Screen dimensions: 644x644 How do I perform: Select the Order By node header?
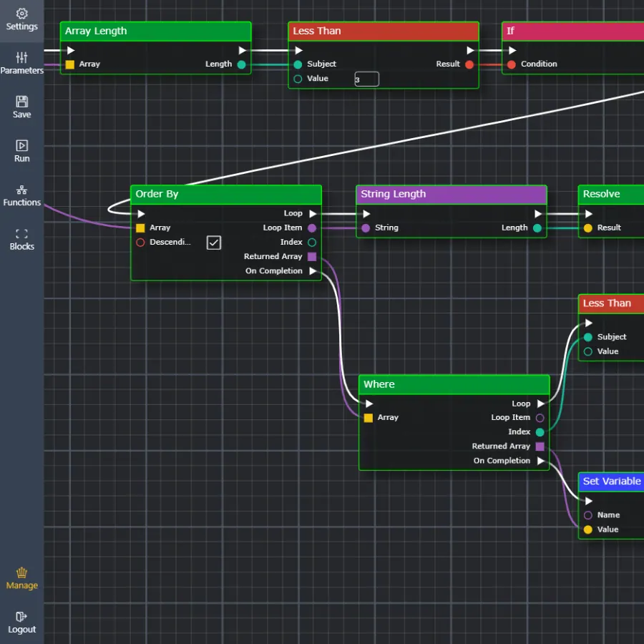[x=226, y=195]
